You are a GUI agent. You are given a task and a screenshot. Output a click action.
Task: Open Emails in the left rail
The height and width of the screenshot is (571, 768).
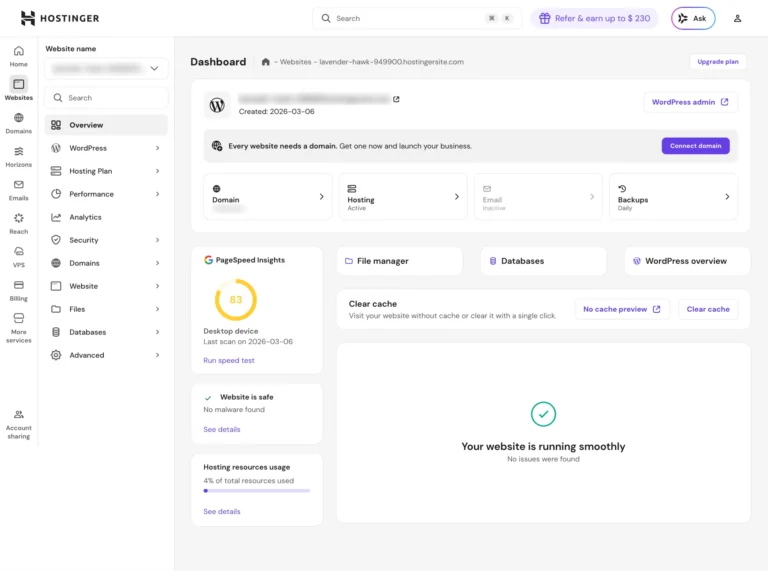point(19,190)
